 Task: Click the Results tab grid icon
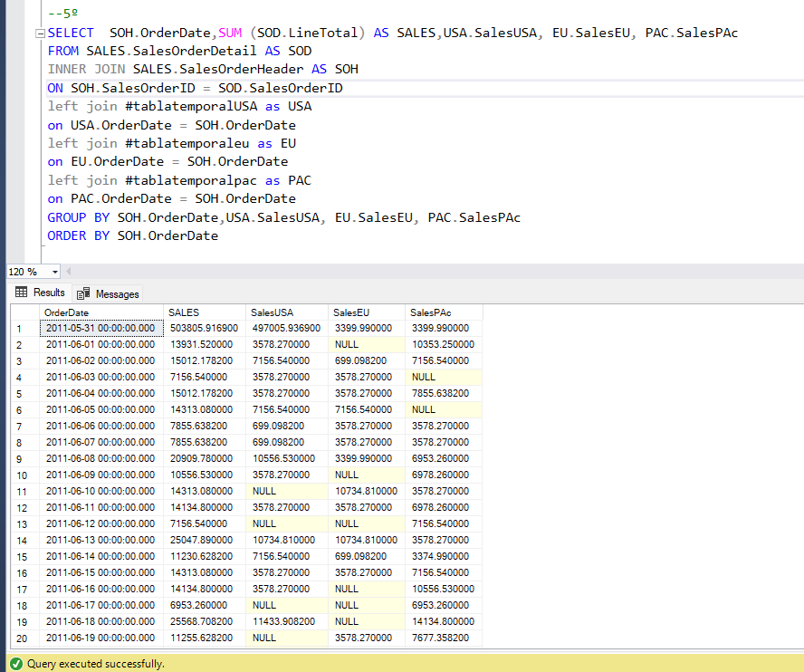pos(22,293)
